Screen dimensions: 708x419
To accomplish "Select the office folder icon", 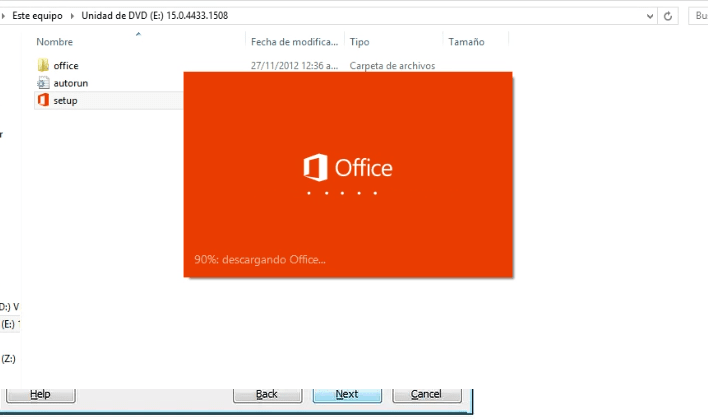I will 43,65.
